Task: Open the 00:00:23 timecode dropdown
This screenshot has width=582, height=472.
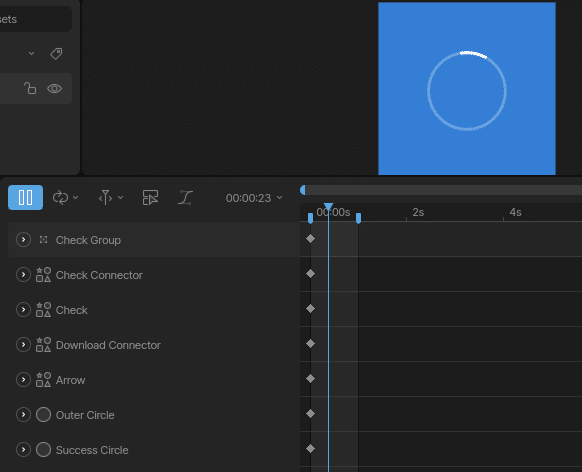Action: [x=254, y=198]
